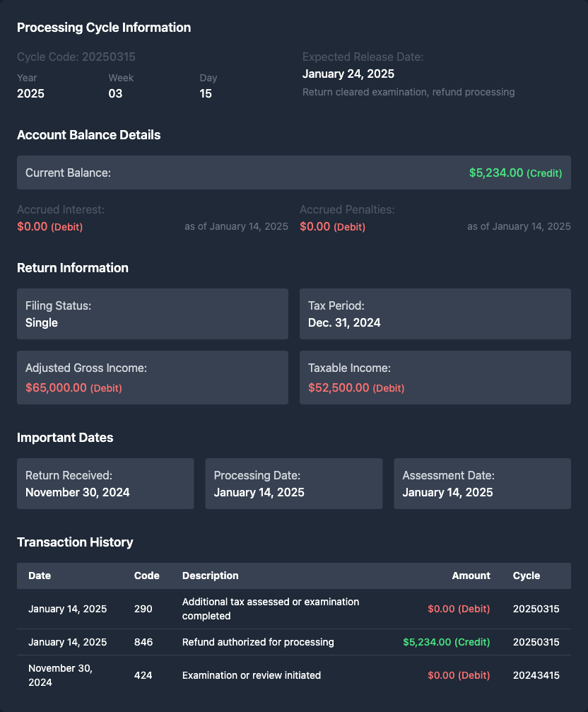This screenshot has width=588, height=712.
Task: Select the Expected Release Date January 24, 2025
Action: pyautogui.click(x=348, y=74)
